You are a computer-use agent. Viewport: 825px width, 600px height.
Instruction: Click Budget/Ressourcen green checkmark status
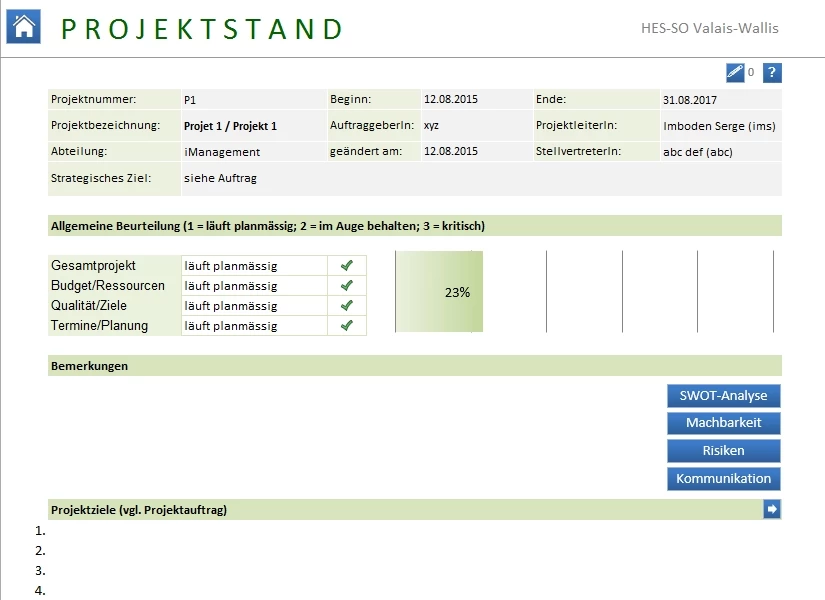(347, 286)
